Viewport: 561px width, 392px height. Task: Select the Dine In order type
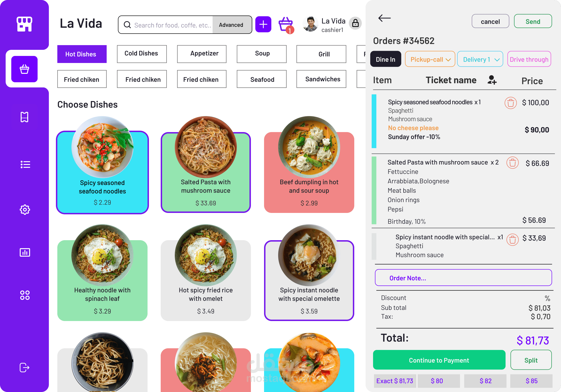click(x=386, y=59)
